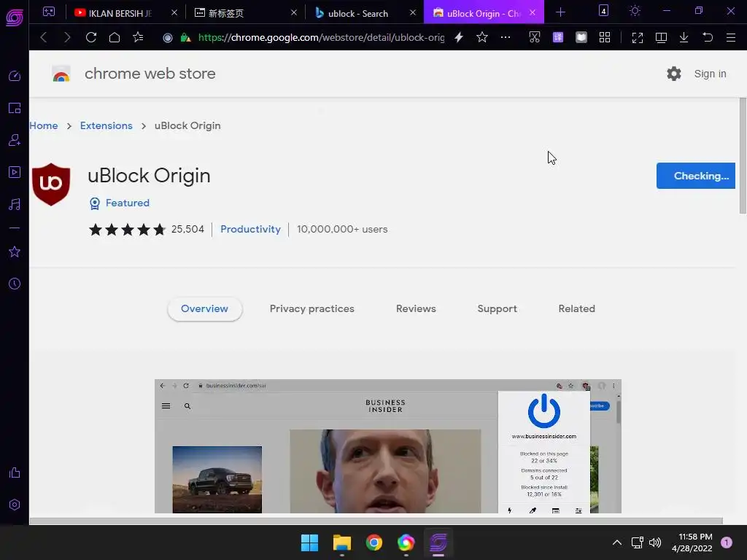Screen dimensions: 747x560
Task: Click the Checking... install button
Action: (695, 176)
